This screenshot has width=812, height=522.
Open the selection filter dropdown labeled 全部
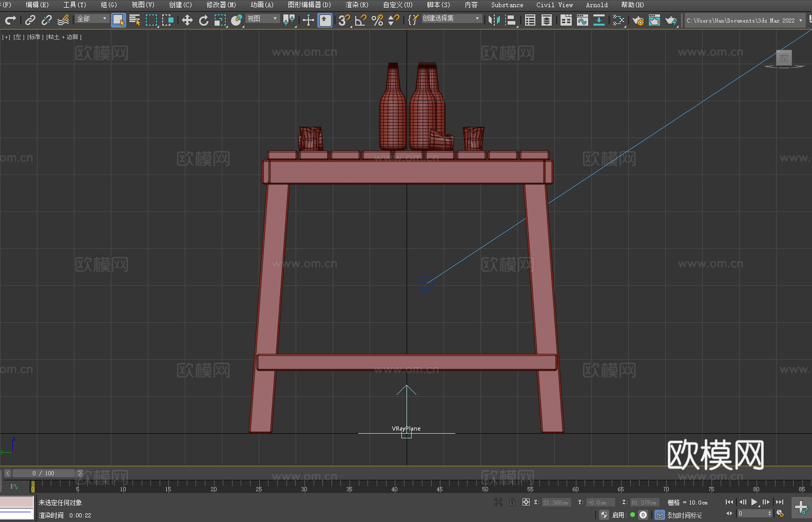92,18
